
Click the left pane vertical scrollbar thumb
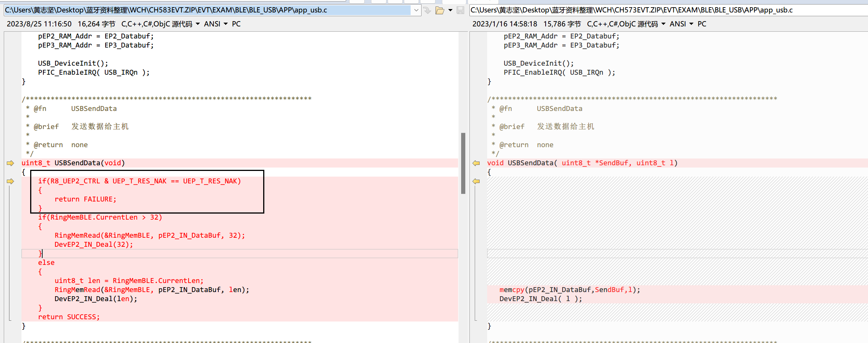point(463,163)
